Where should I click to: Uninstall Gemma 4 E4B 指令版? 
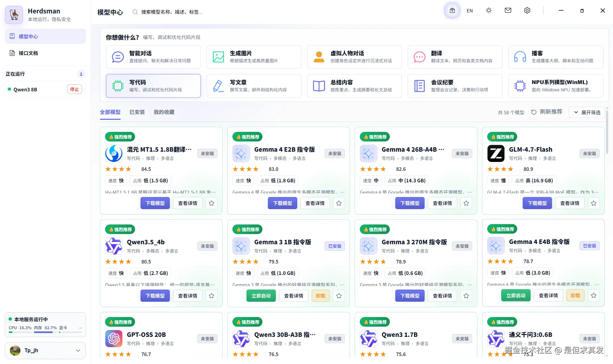pos(575,295)
